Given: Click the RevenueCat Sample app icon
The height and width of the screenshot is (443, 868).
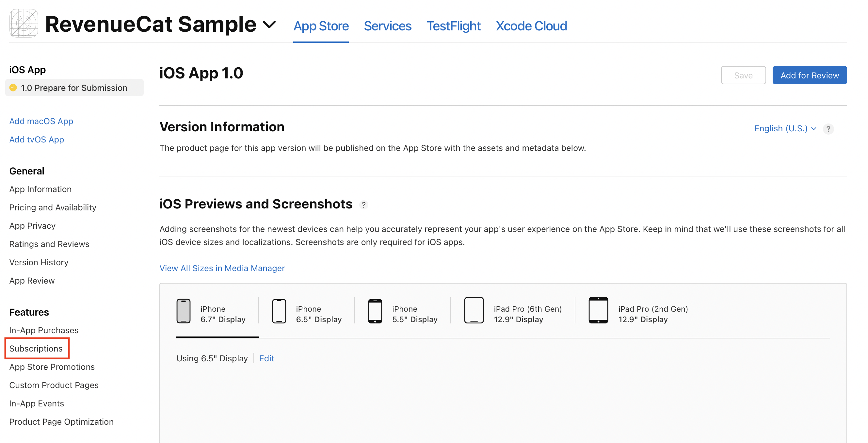Looking at the screenshot, I should coord(24,23).
